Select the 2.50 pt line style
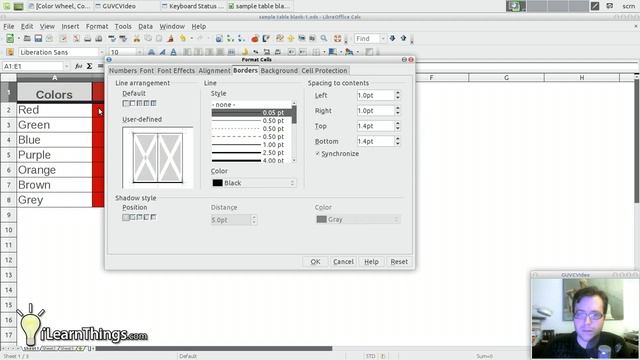The image size is (640, 360). (x=252, y=153)
